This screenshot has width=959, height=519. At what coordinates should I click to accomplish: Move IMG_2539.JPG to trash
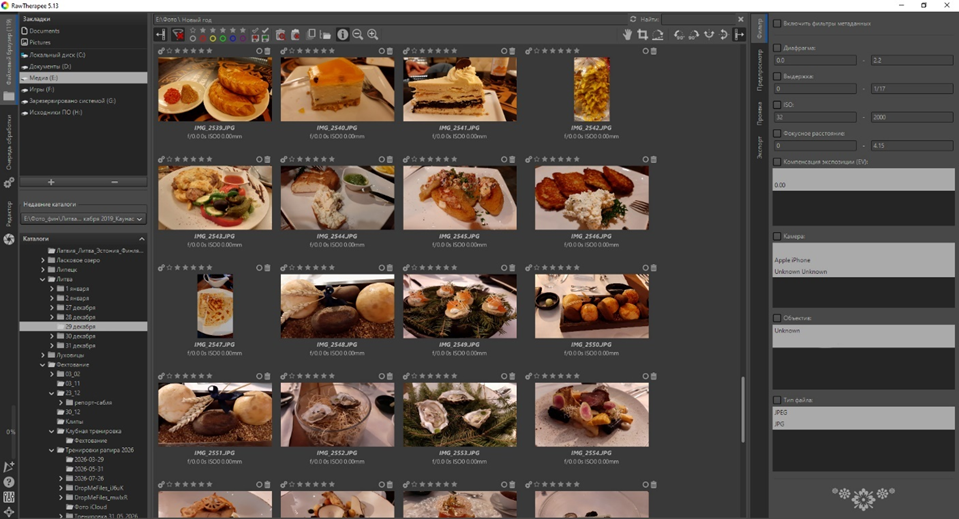267,51
